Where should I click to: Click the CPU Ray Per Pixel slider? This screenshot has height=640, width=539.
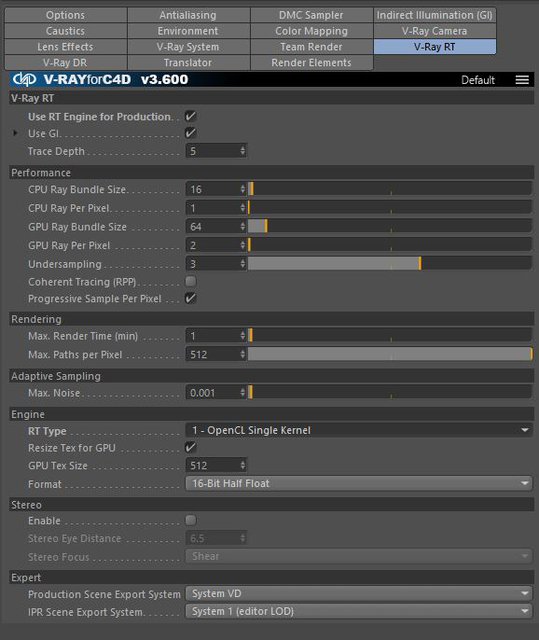(x=390, y=208)
